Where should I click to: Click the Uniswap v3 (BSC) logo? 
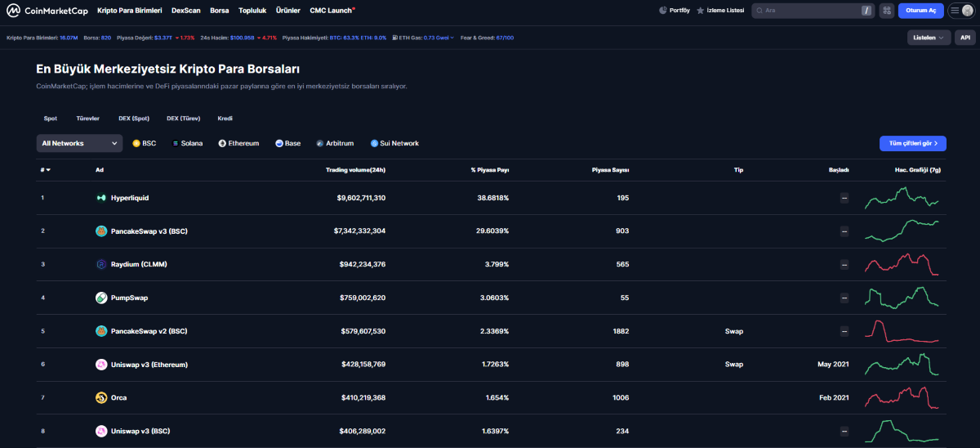[x=101, y=431]
